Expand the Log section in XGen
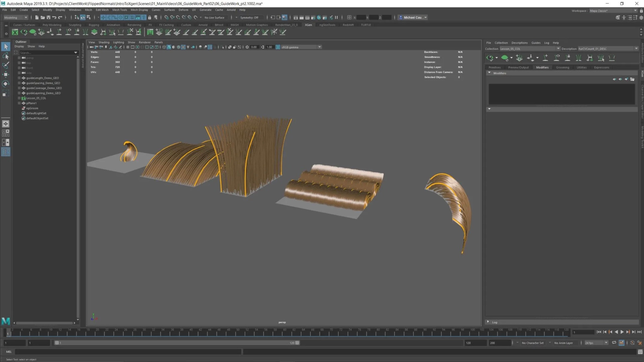Screen dimensions: 644x362 pos(488,322)
